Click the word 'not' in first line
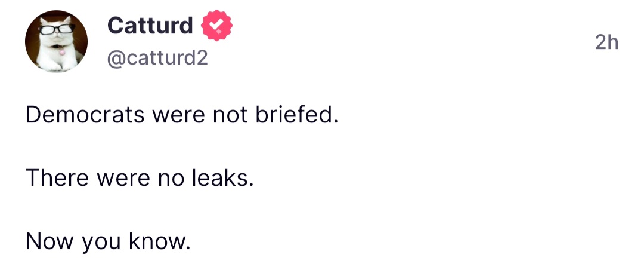 point(230,116)
